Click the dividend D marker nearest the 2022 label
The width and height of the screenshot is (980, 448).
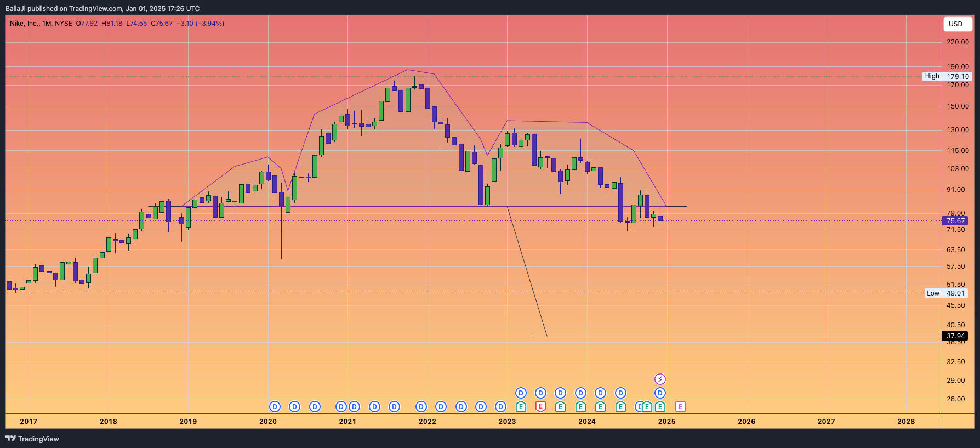point(421,406)
